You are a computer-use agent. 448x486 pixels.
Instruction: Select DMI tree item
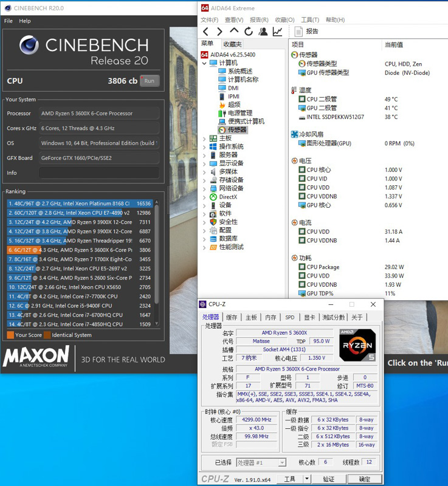coord(233,88)
